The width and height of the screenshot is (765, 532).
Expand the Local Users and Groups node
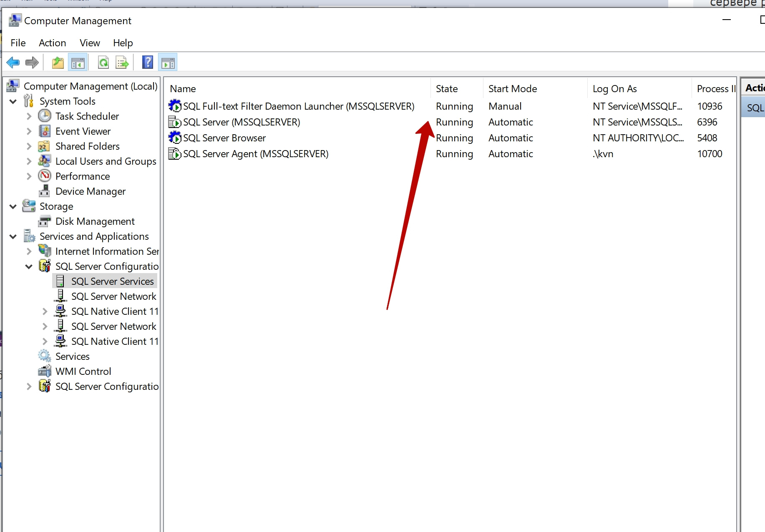click(29, 161)
